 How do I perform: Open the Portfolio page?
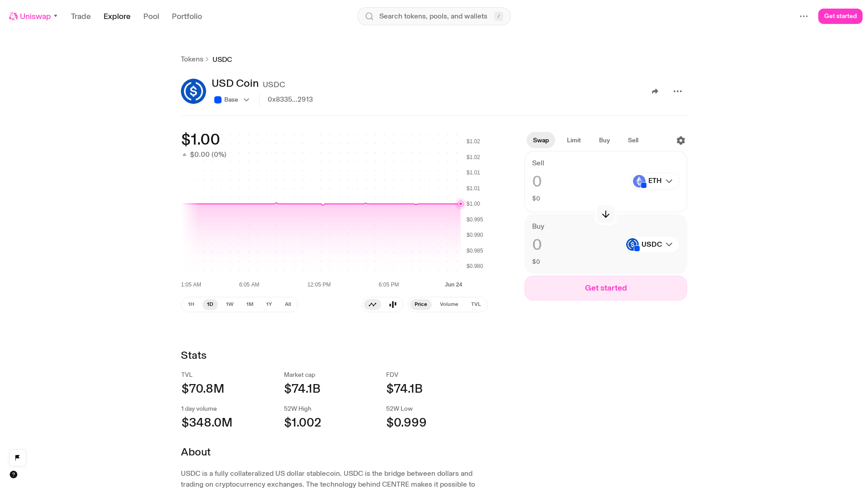coord(187,16)
